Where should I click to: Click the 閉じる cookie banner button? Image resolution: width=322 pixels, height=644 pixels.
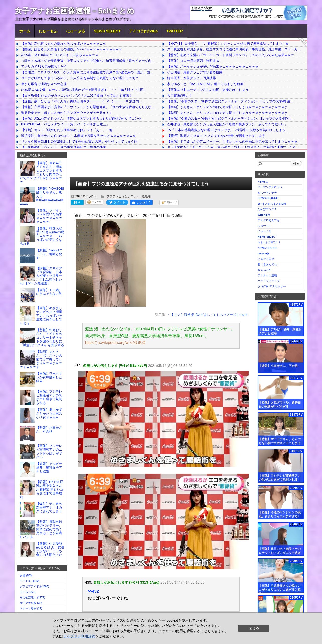tap(254, 628)
